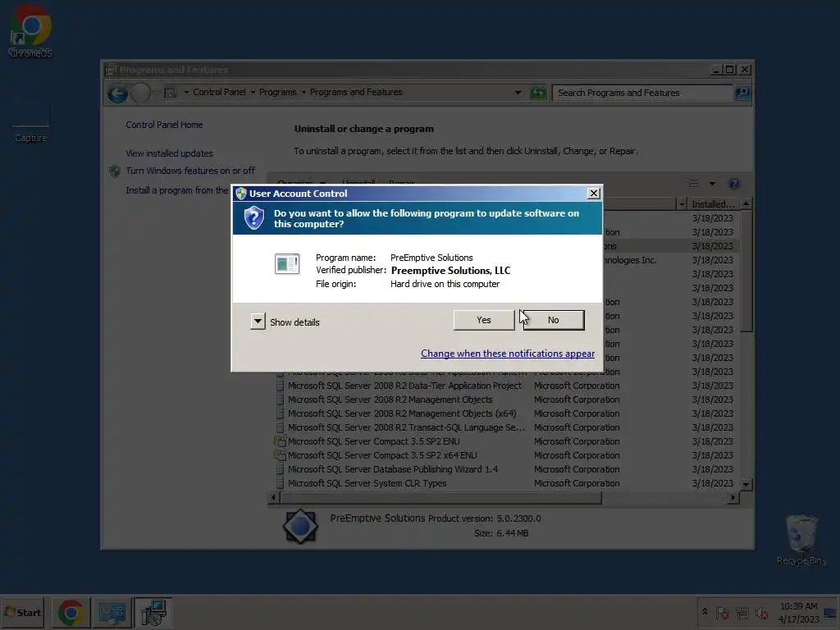
Task: Click the Help question mark icon
Action: tap(734, 184)
